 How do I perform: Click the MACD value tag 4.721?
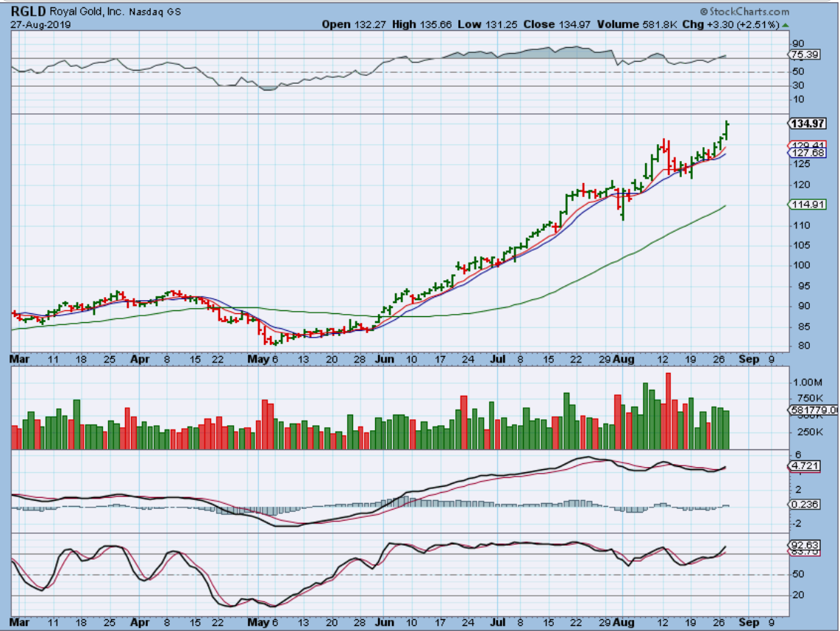tap(804, 466)
